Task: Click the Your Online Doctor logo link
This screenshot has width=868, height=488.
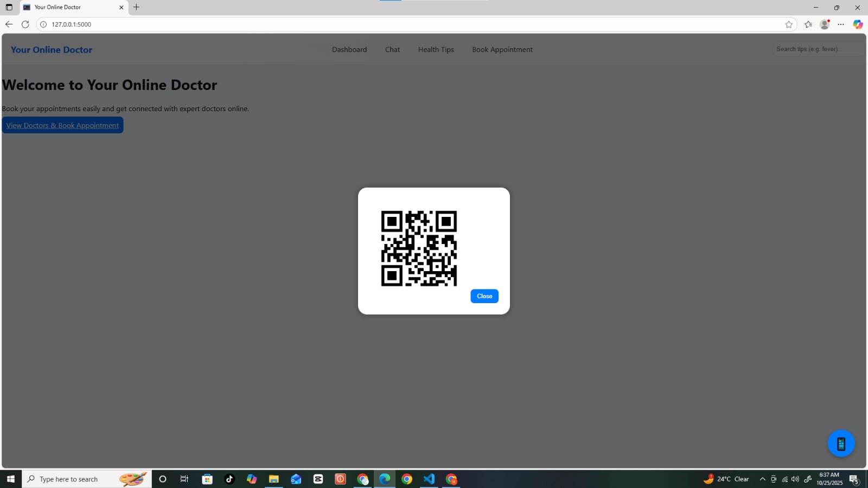Action: click(x=52, y=49)
